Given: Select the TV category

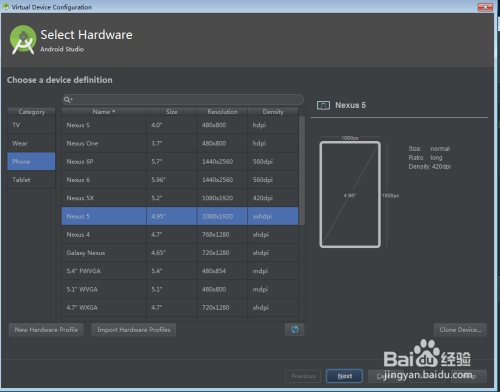Looking at the screenshot, I should [x=31, y=125].
